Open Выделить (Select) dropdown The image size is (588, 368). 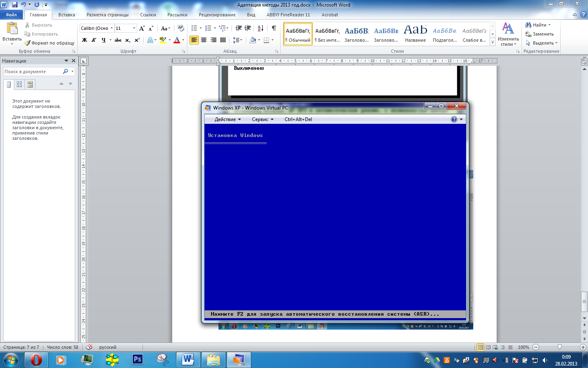541,43
